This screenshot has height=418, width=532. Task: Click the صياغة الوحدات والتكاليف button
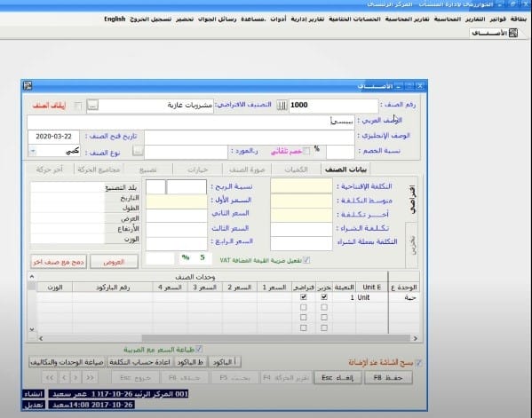point(67,362)
